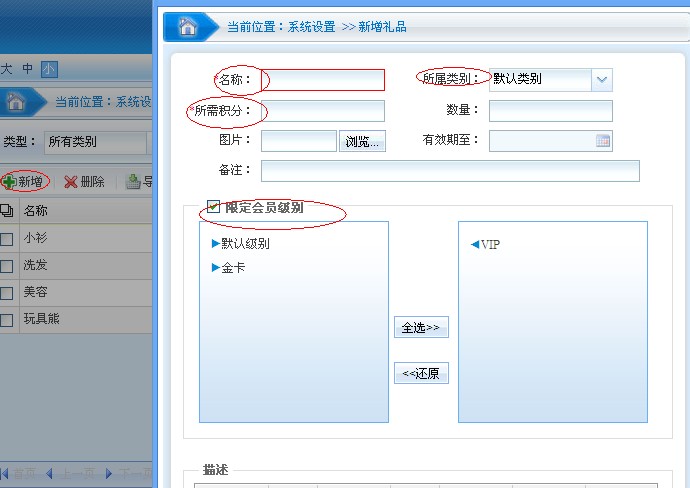Screen dimensions: 690x488
Task: Click the 美容 row text
Action: tap(36, 292)
